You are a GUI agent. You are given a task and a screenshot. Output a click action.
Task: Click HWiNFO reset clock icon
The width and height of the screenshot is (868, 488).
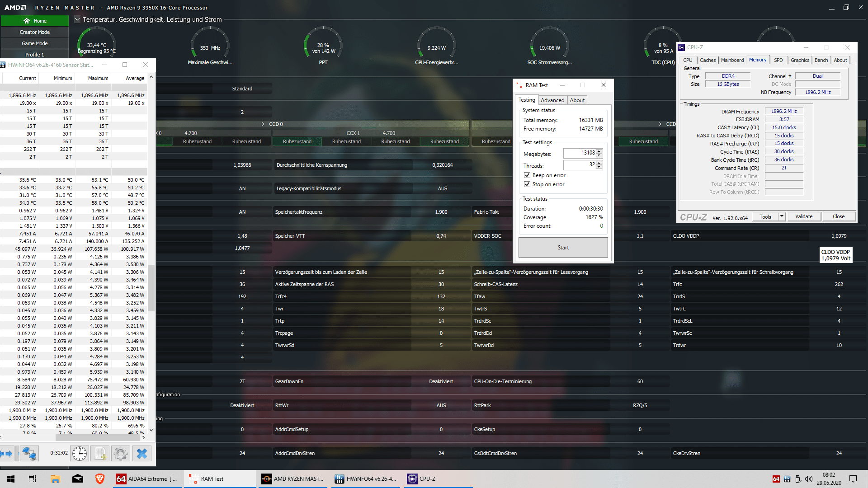point(80,453)
